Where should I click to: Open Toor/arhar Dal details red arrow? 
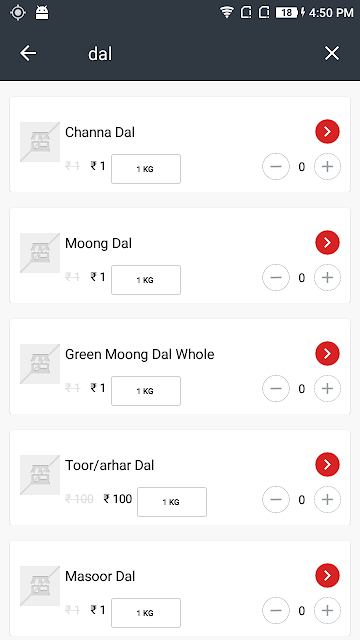coord(327,465)
